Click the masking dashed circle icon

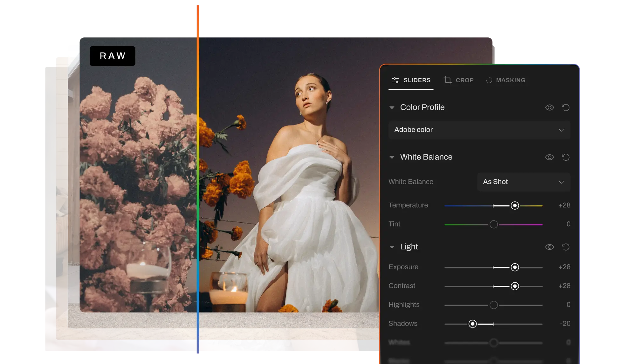pyautogui.click(x=489, y=80)
